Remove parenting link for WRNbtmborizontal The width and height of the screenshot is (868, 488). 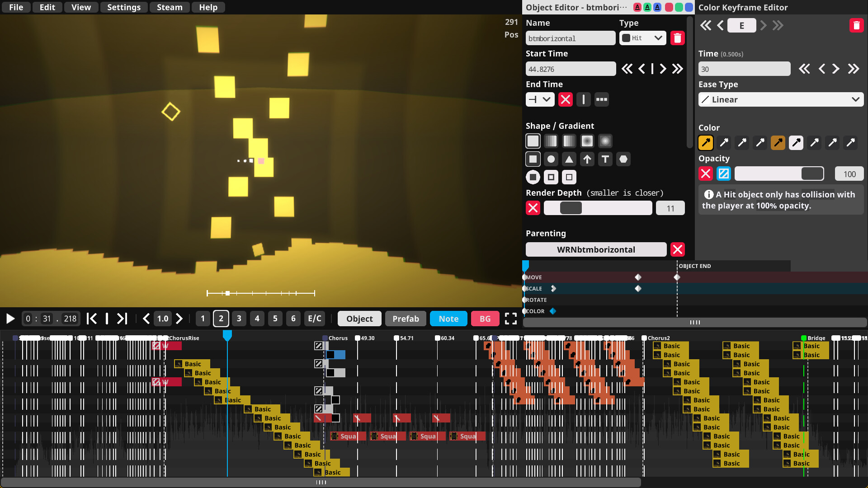click(678, 249)
